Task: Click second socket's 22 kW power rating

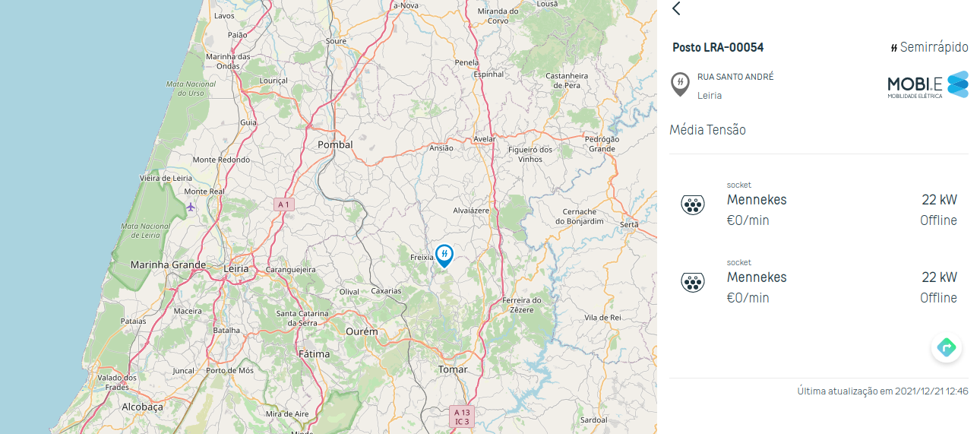Action: click(x=939, y=277)
